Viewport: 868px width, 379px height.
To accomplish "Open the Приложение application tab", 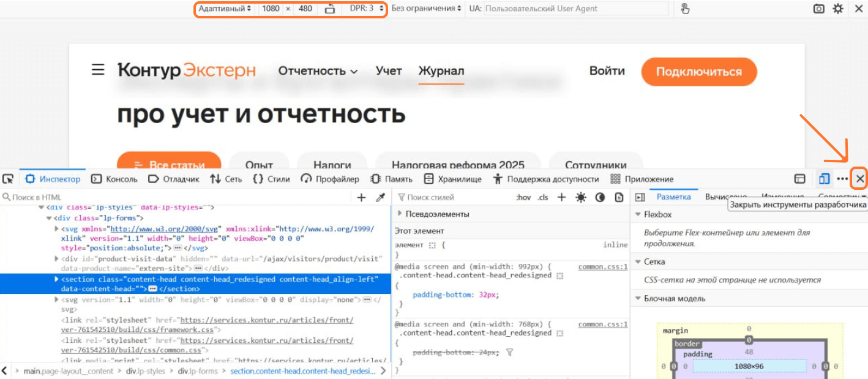I will coord(642,179).
